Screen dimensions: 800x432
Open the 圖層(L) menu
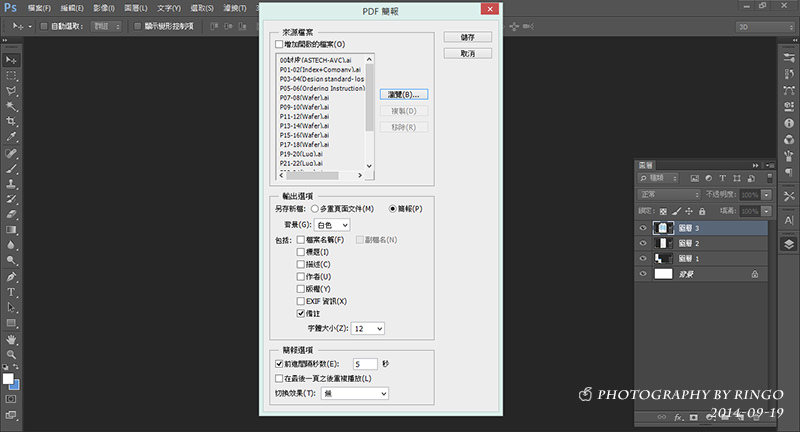tap(136, 8)
